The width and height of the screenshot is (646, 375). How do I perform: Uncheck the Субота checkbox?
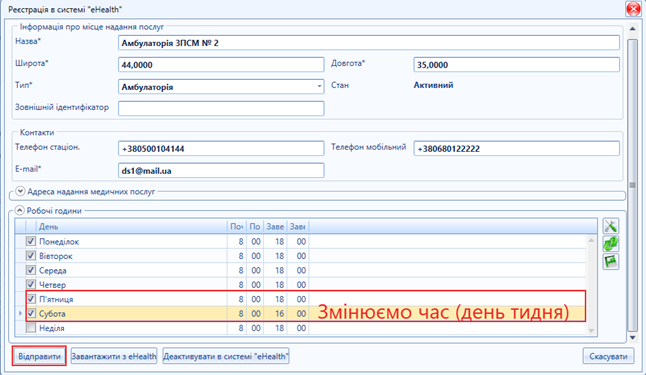[x=31, y=313]
